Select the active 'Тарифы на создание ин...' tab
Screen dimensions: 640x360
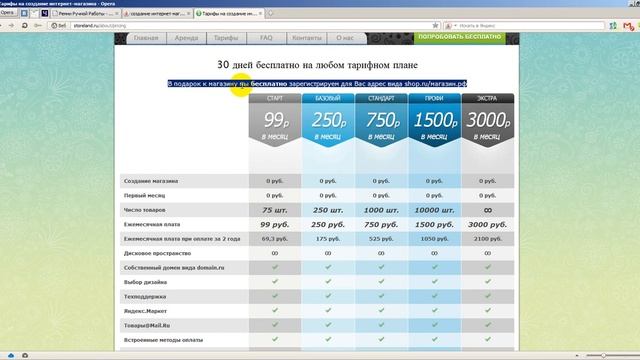click(228, 13)
